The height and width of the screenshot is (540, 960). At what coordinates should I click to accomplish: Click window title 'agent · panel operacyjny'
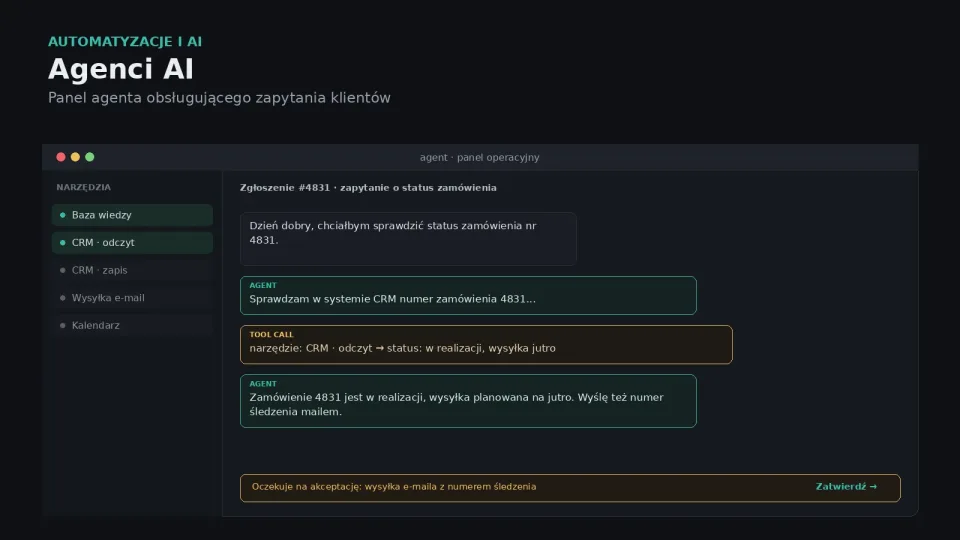click(479, 157)
